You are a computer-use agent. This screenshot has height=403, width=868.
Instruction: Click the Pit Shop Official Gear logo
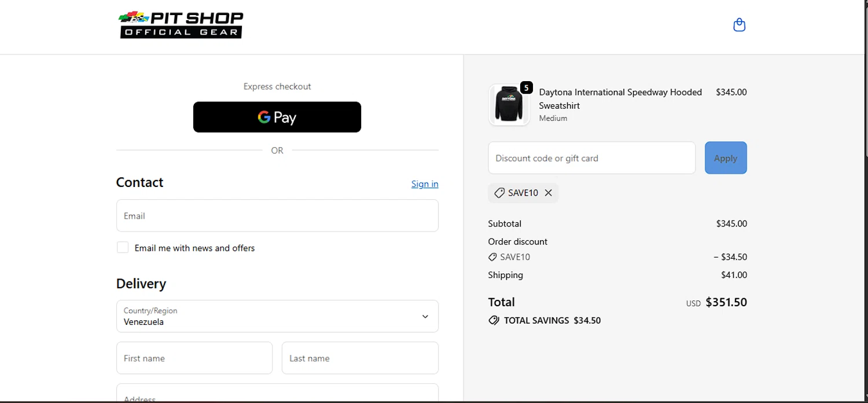pyautogui.click(x=181, y=25)
